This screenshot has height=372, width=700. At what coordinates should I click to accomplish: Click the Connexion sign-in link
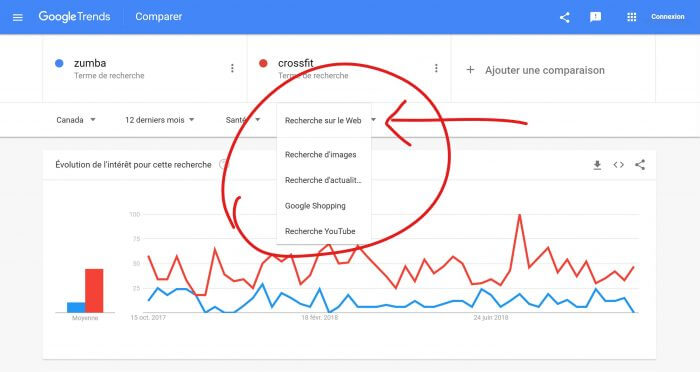pos(667,17)
